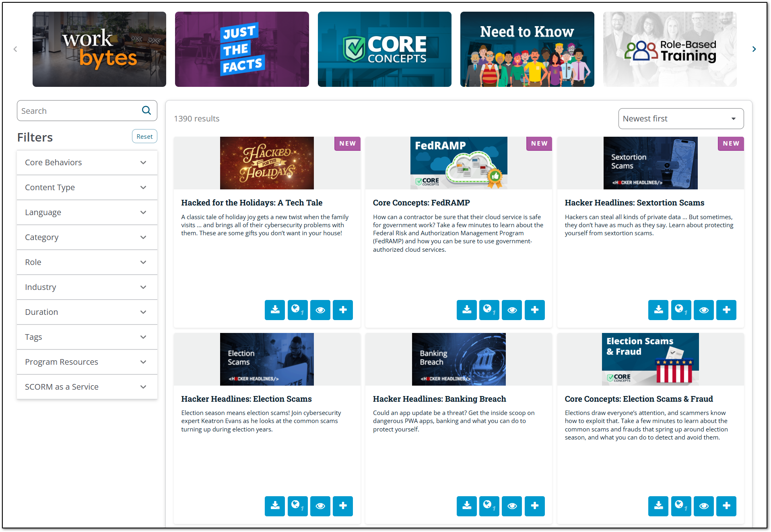Add Core Concepts: FedRAMP with the plus icon
771x532 pixels.
point(535,310)
